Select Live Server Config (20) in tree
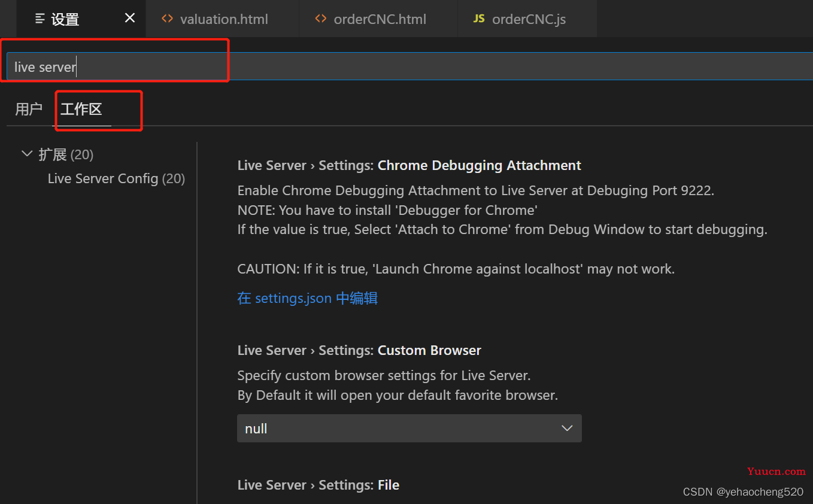The image size is (813, 504). [x=116, y=178]
